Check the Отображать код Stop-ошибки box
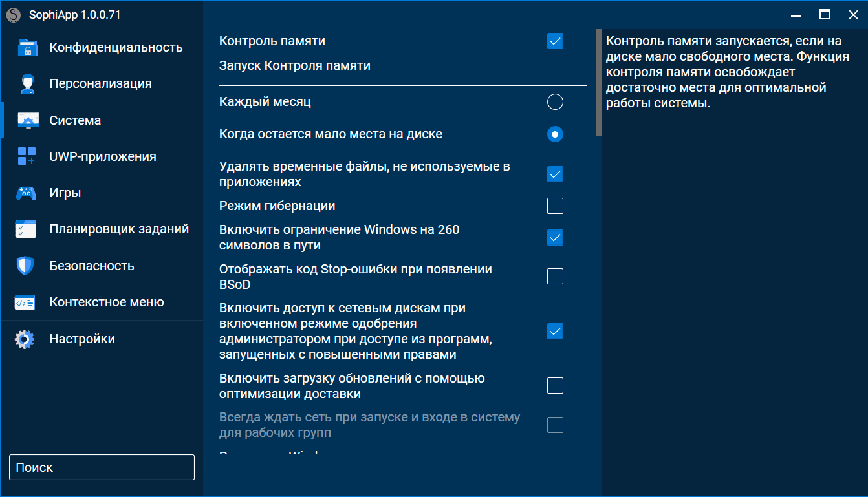 (x=555, y=277)
